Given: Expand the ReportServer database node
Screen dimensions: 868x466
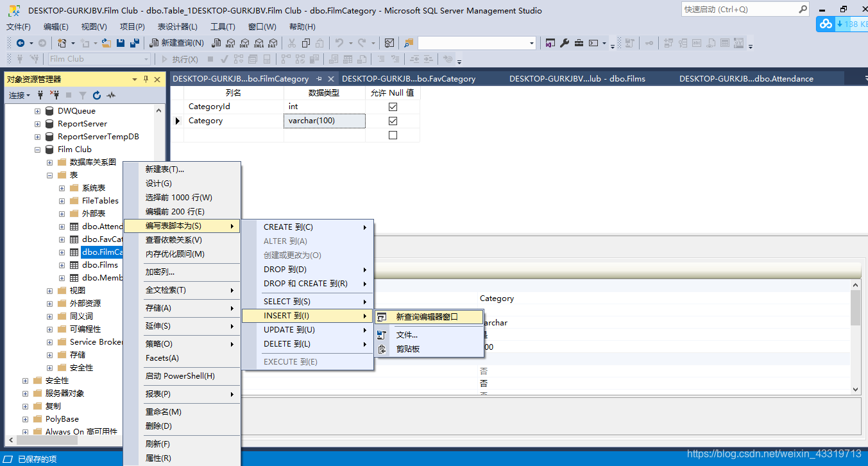Looking at the screenshot, I should point(37,124).
